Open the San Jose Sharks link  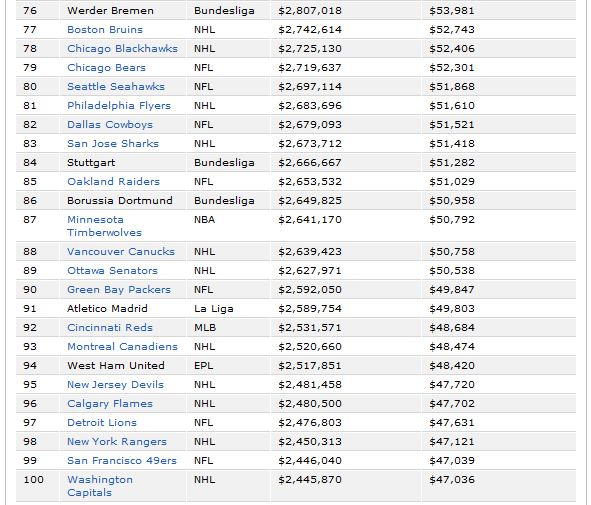coord(113,144)
